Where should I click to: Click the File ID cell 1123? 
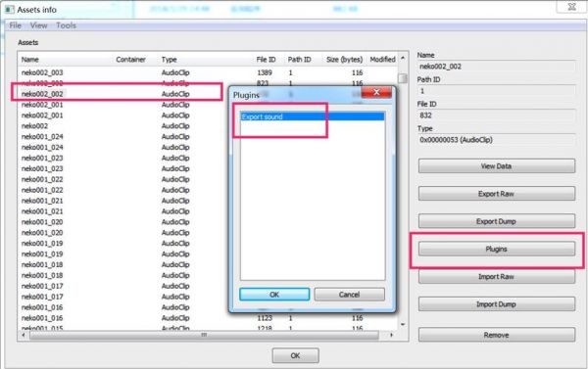coord(265,318)
